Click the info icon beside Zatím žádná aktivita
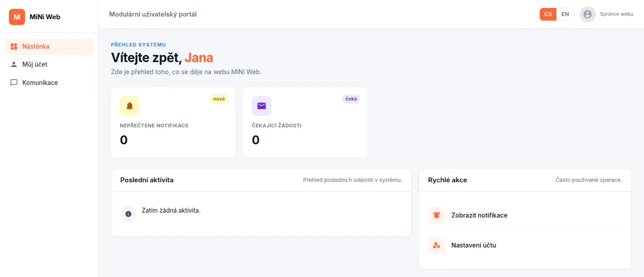 [128, 214]
